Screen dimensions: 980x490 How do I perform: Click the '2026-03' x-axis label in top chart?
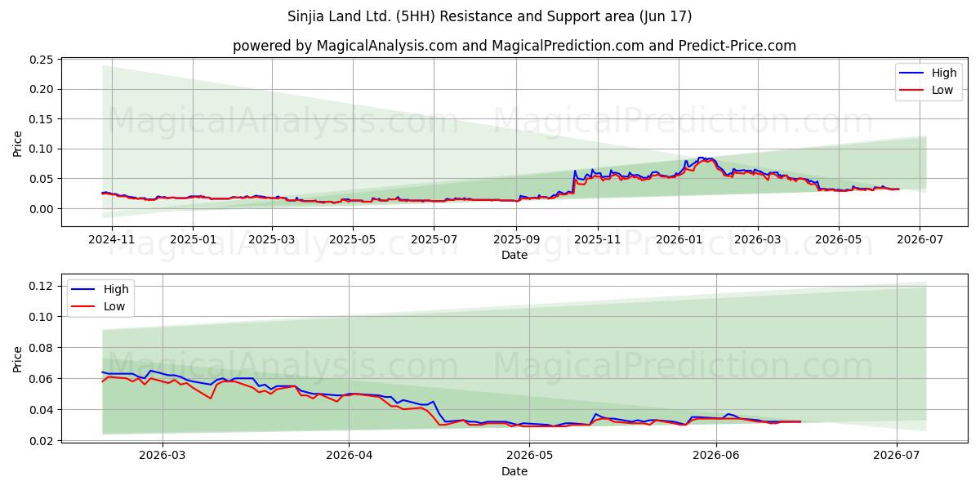[x=757, y=240]
